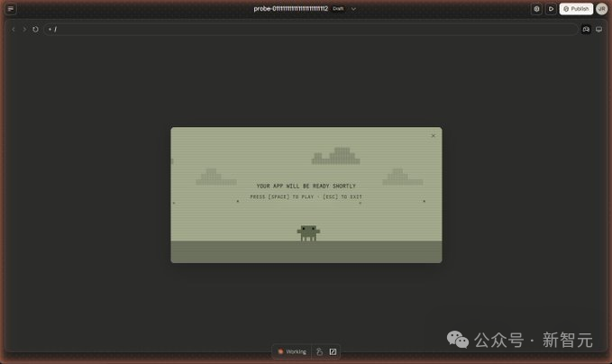This screenshot has height=364, width=612.
Task: Click the project title probe-0111111
Action: (x=290, y=9)
